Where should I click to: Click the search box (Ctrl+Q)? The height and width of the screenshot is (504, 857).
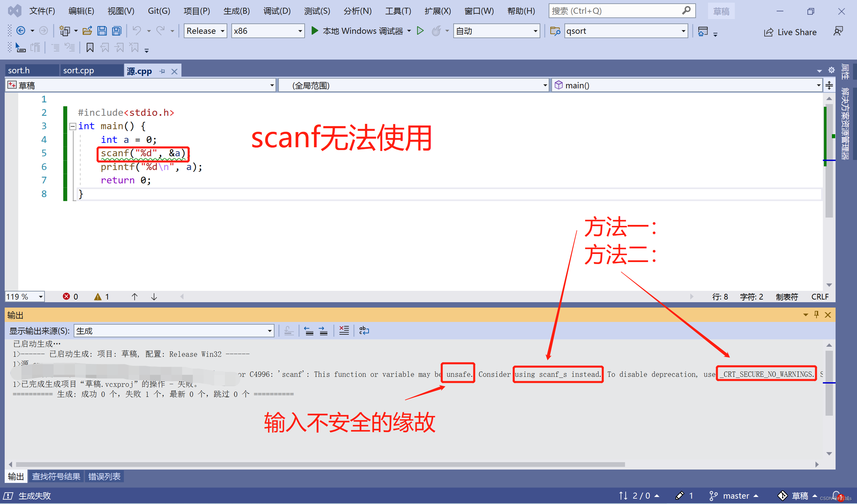click(622, 11)
